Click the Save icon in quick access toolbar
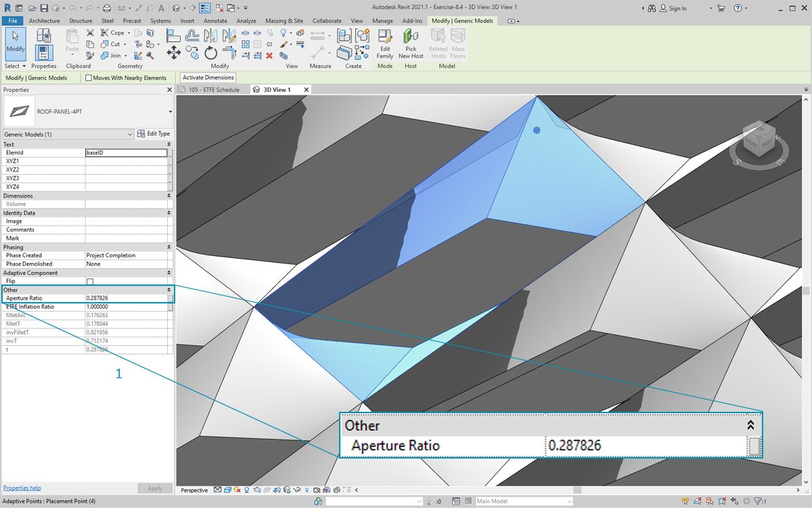 tap(44, 8)
